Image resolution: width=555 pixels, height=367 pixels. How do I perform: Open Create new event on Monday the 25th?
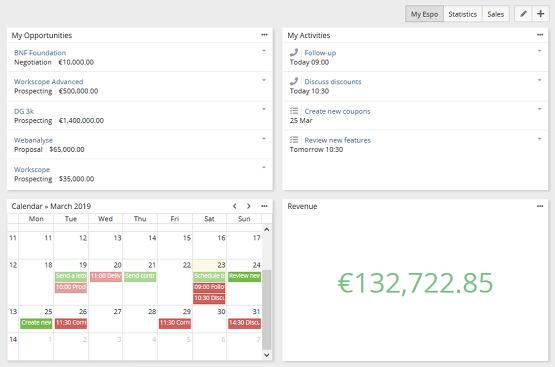coord(36,323)
